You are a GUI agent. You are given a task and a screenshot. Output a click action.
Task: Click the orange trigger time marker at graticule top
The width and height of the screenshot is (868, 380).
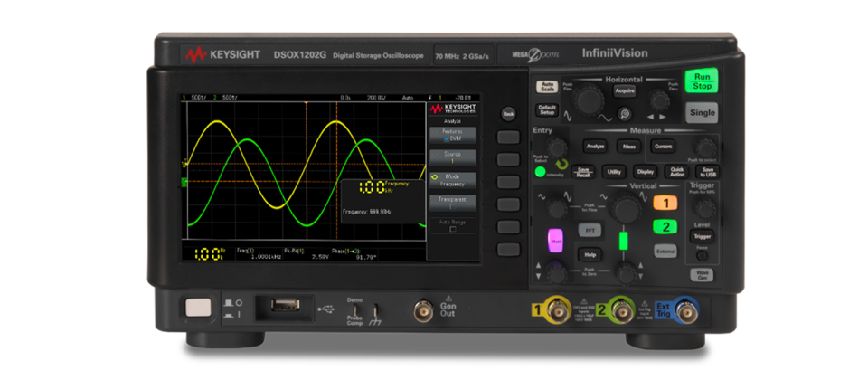point(307,103)
